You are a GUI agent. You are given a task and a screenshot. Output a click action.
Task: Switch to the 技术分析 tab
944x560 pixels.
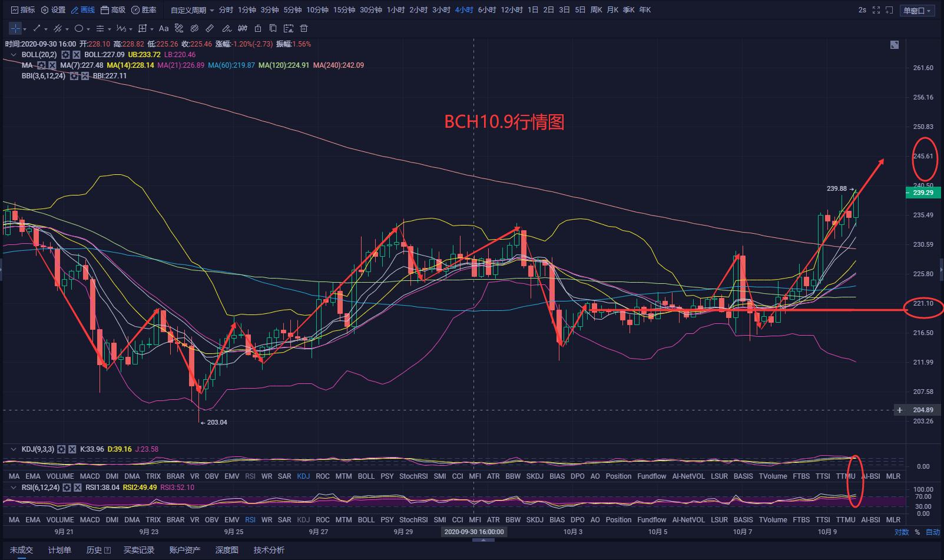pos(269,549)
